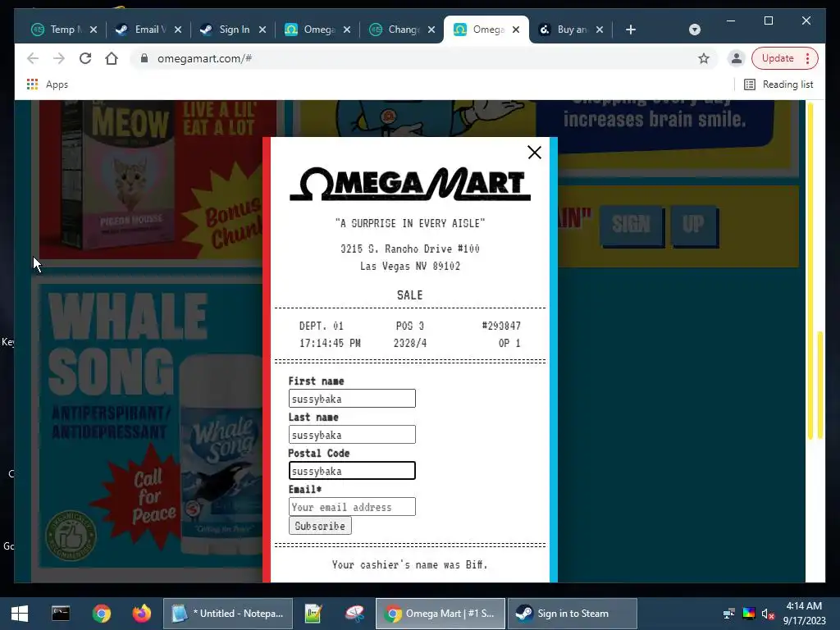
Task: Launch Chrome from the taskbar
Action: point(101,614)
